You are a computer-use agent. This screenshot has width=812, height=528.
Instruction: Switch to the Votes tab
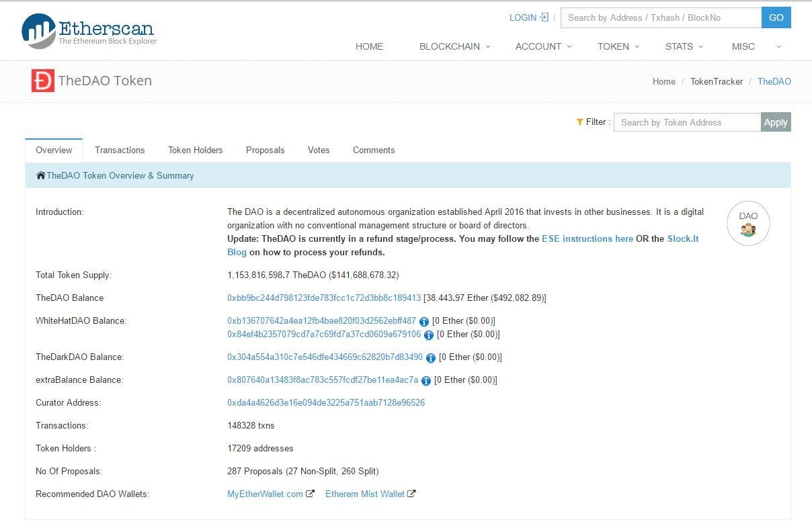319,150
